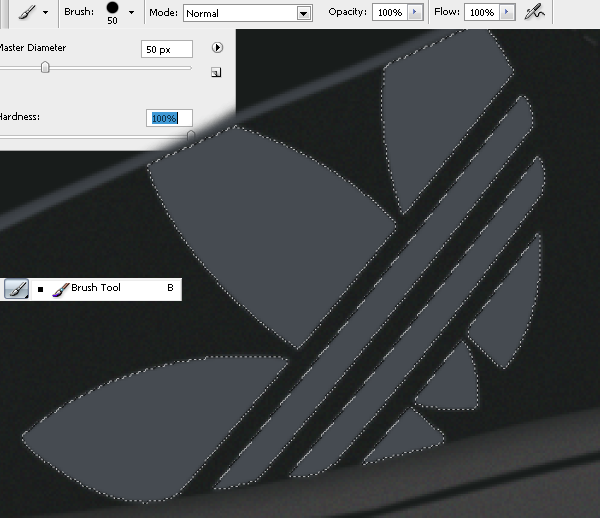
Task: Open the tool preset picker brush icon
Action: tap(28, 12)
